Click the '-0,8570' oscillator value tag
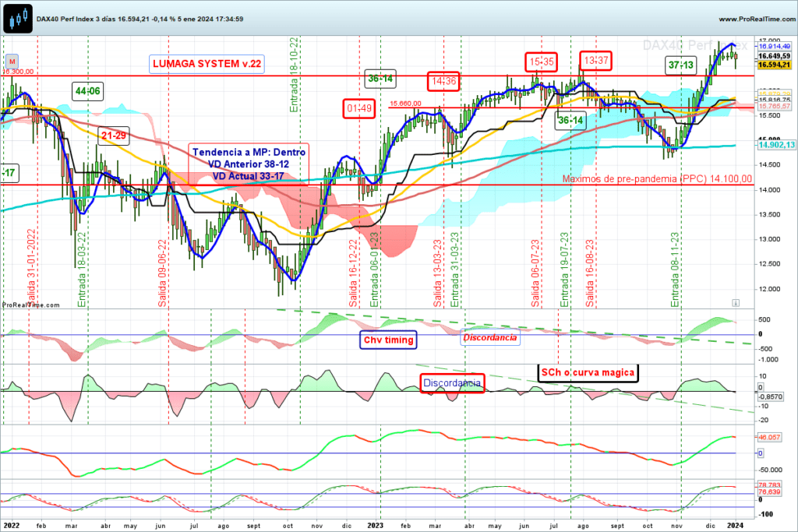Viewport: 798px width, 532px height. (x=771, y=396)
